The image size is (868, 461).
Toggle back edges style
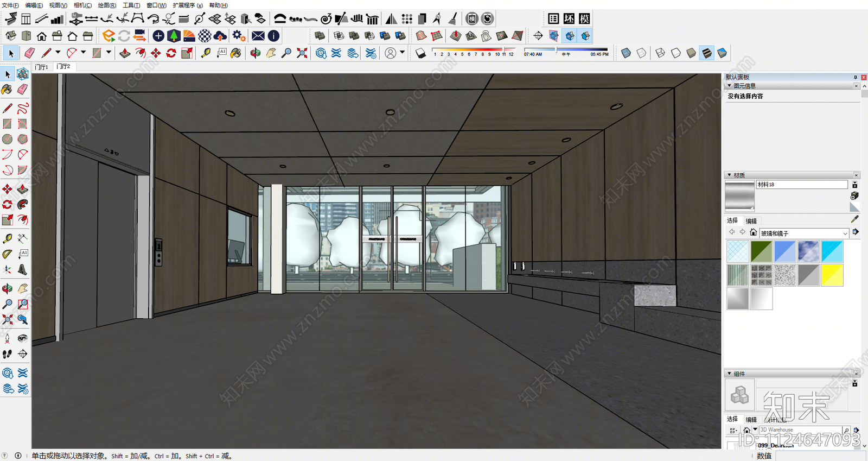641,53
